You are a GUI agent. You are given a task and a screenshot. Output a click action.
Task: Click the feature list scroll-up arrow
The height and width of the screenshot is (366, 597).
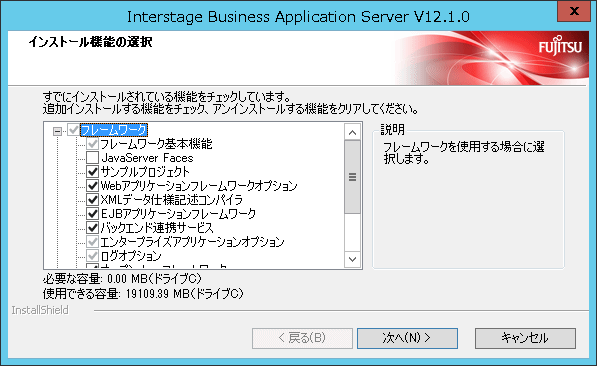click(353, 133)
